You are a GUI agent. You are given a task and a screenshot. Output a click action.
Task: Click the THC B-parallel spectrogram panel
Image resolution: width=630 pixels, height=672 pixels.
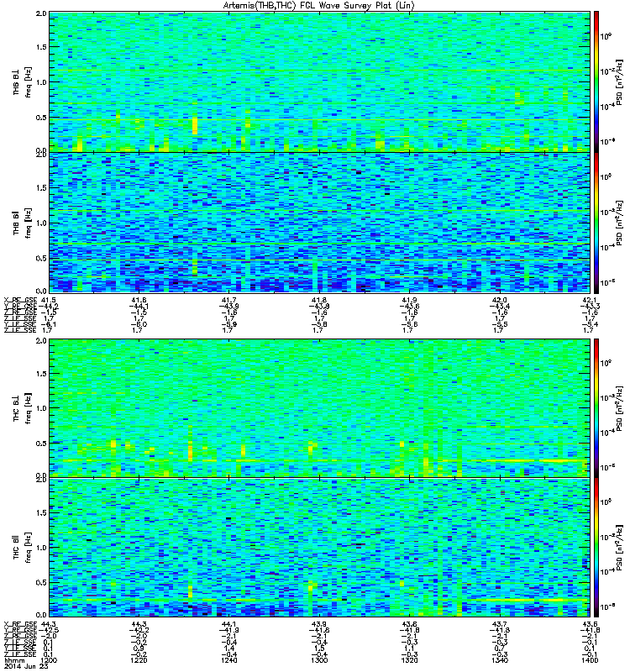pos(320,548)
